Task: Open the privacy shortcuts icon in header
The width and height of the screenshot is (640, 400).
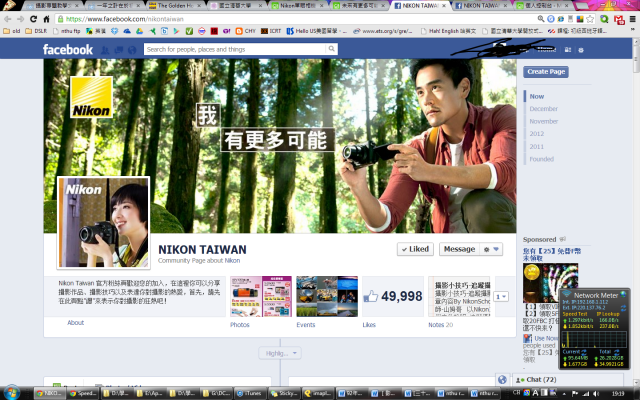Action: pyautogui.click(x=568, y=50)
